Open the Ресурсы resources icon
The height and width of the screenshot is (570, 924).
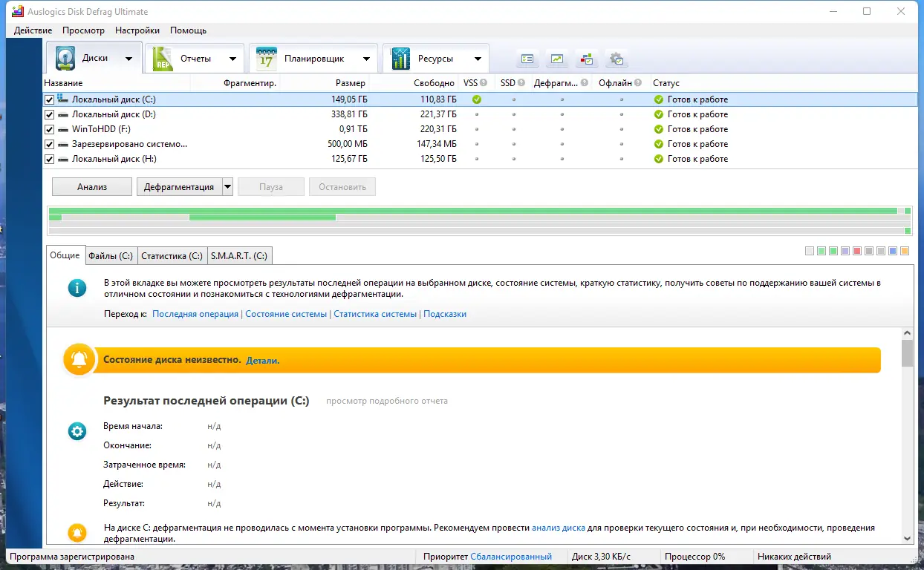402,57
